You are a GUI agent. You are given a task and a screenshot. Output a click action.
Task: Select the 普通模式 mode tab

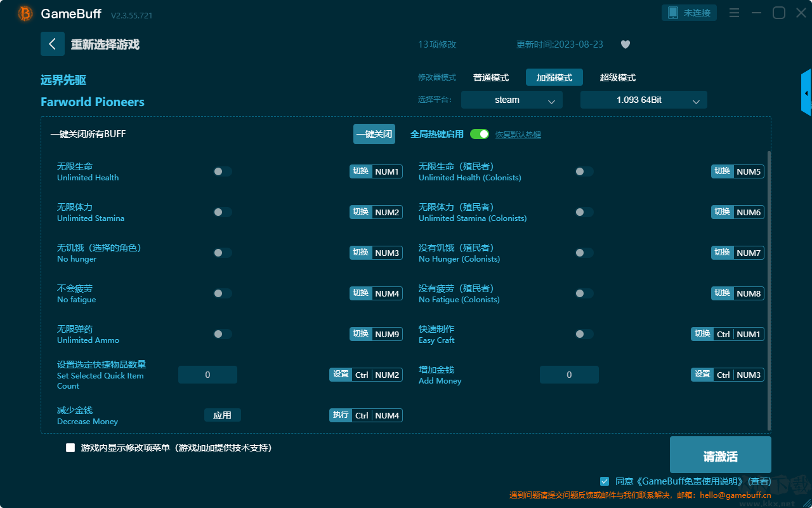point(491,77)
